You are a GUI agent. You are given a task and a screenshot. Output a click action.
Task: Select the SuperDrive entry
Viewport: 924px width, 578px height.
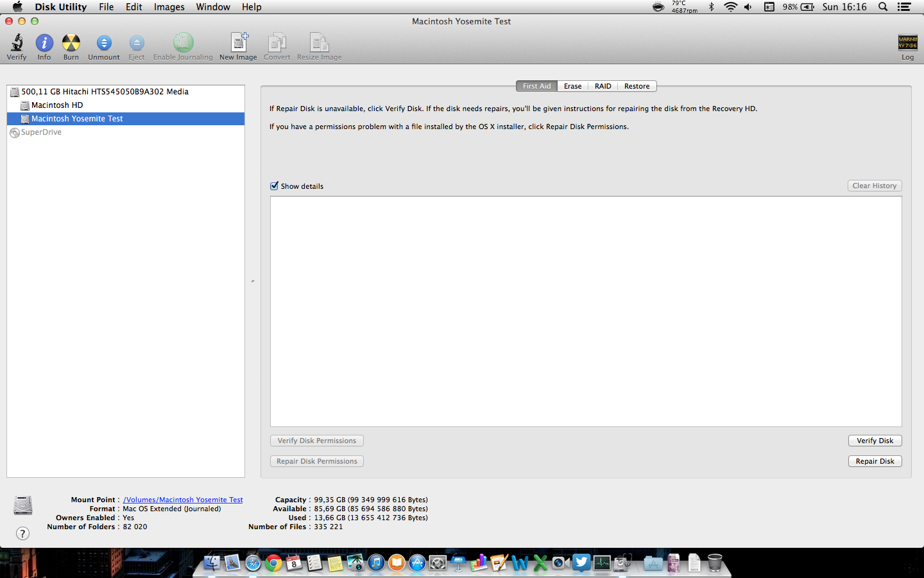coord(126,132)
